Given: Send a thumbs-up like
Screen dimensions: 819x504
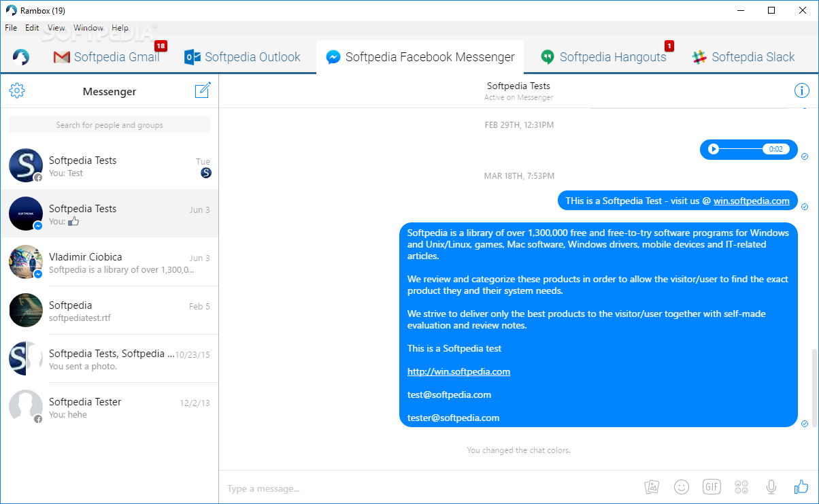Looking at the screenshot, I should click(801, 487).
